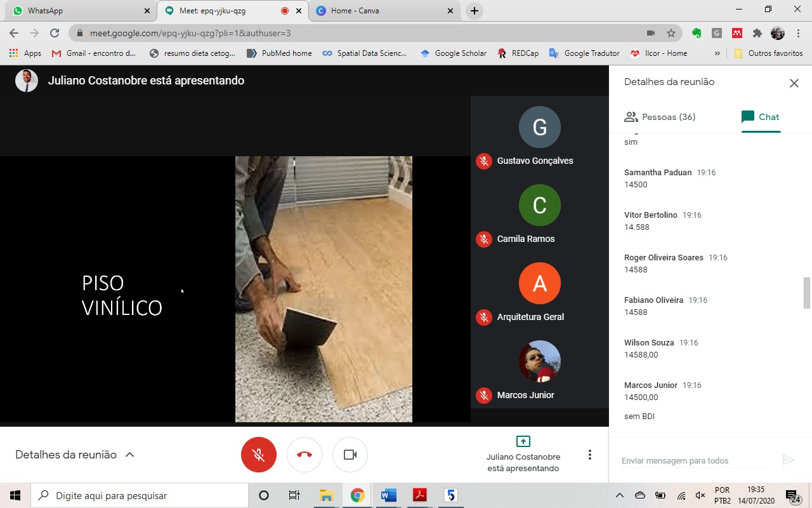Click the camera permission icon in address bar
Image resolution: width=812 pixels, height=508 pixels.
click(x=651, y=33)
